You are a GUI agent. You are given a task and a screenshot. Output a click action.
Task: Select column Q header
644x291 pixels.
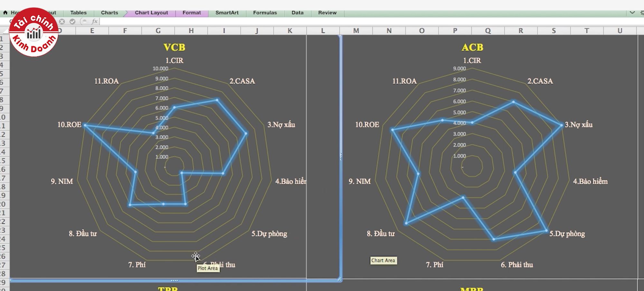click(x=488, y=31)
